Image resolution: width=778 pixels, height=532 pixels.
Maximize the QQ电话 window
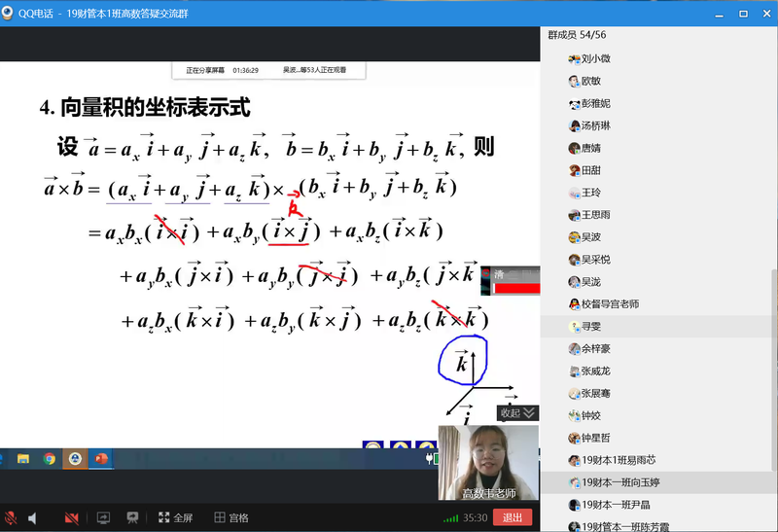click(x=743, y=14)
